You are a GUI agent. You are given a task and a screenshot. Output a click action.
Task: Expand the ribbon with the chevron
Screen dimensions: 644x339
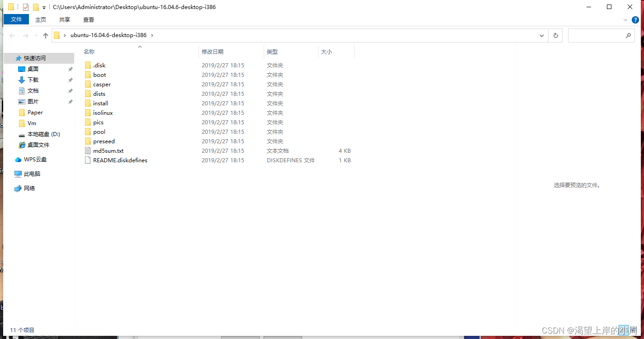point(625,20)
